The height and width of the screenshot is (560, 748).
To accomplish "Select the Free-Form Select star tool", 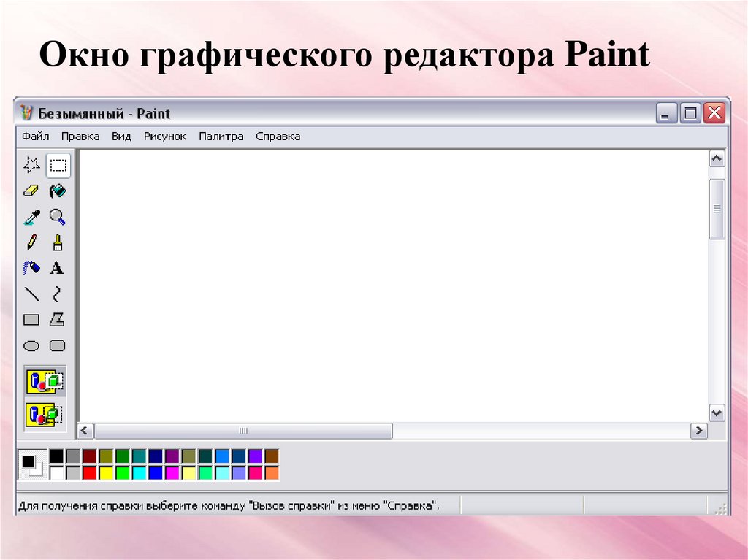I will coord(31,165).
